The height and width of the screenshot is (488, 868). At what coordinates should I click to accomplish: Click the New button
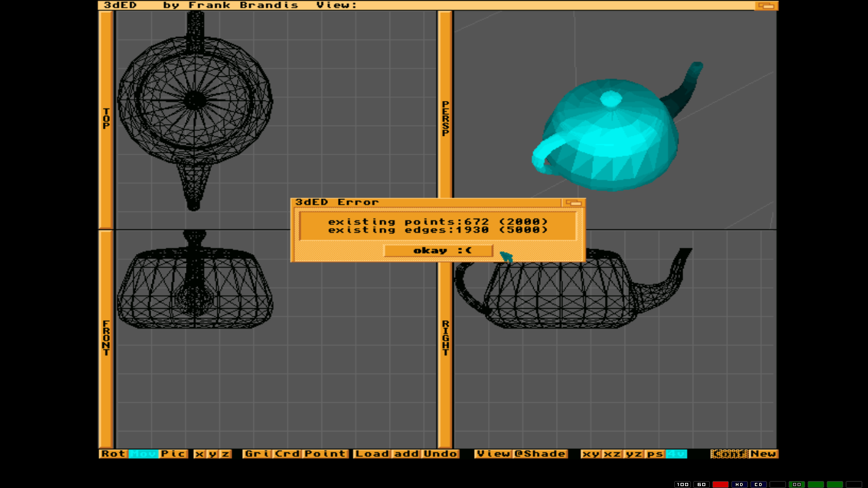point(763,454)
